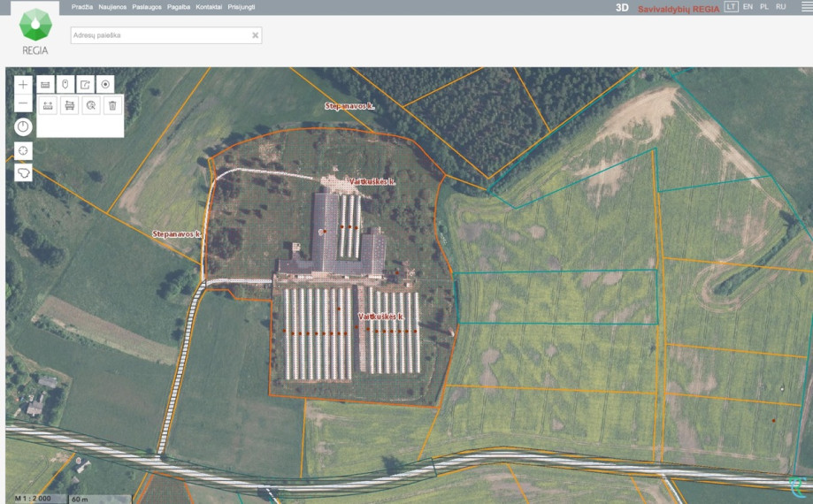Image resolution: width=813 pixels, height=504 pixels.
Task: Click the upper Vaitkuškės k. map label
Action: [372, 181]
